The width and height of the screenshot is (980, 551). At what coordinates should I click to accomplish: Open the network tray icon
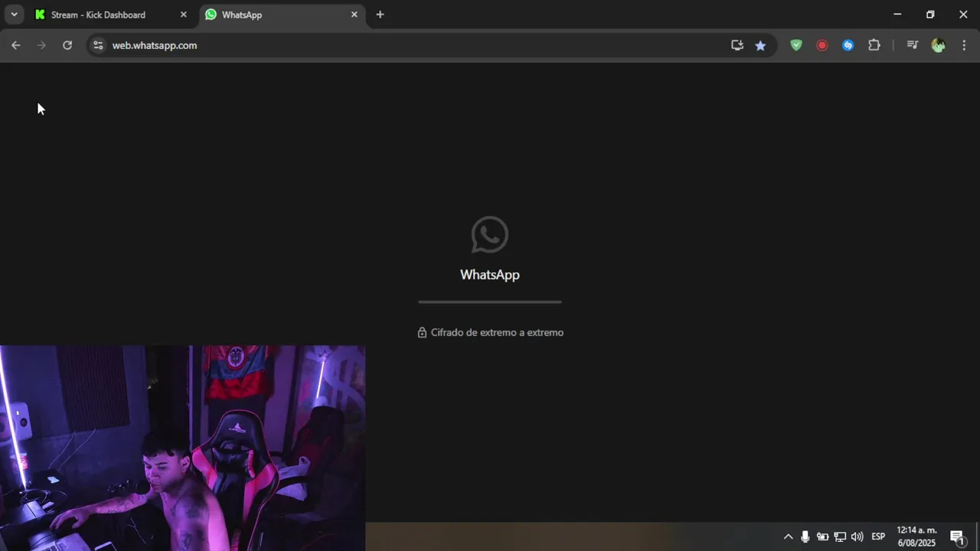840,536
